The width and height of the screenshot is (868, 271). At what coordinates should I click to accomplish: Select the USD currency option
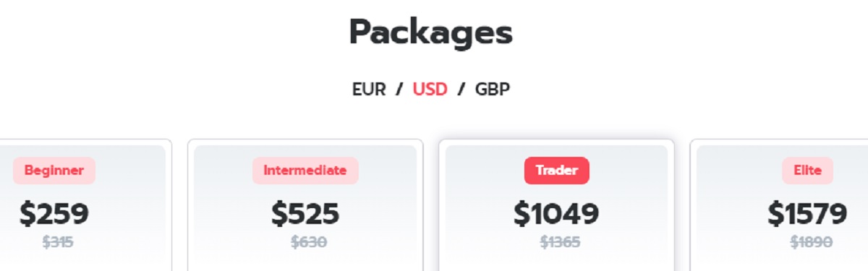coord(430,90)
